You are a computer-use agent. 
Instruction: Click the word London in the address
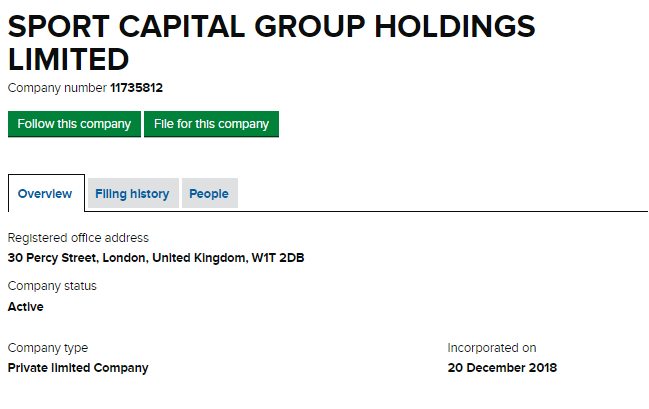pyautogui.click(x=125, y=258)
